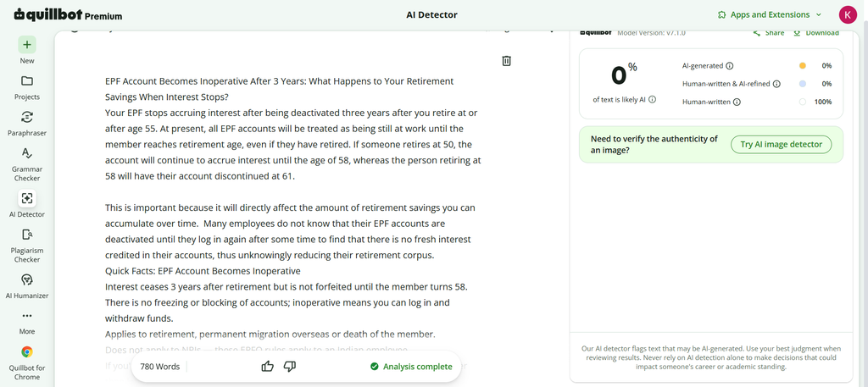The image size is (868, 387).
Task: Open the AI Humanizer tool
Action: click(27, 279)
